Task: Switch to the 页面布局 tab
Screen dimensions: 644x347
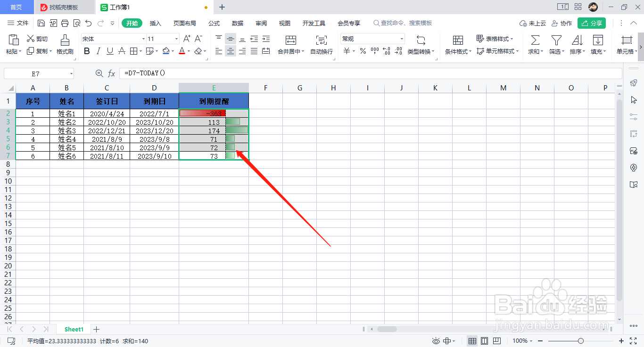Action: coord(185,23)
